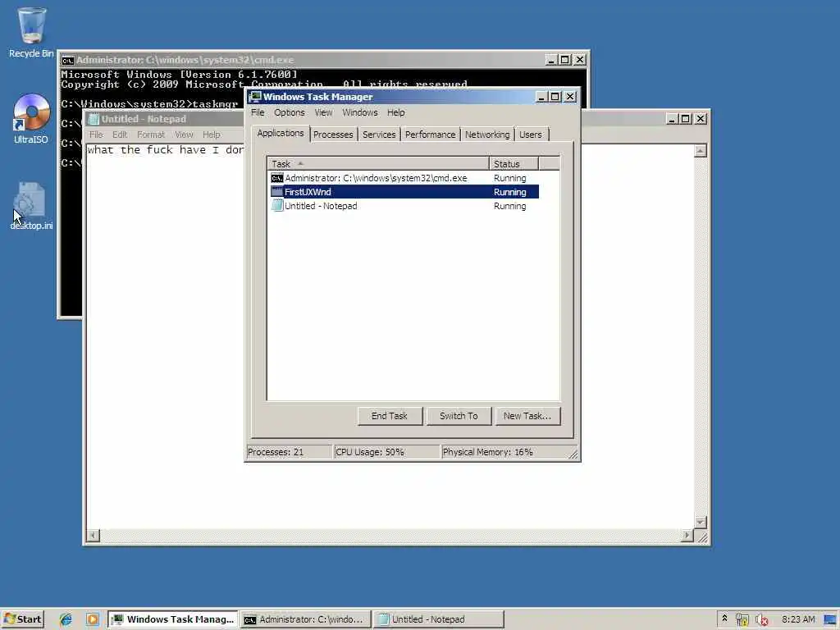Screen dimensions: 840x630
Task: Click Notepad's vertical scrollbar up arrow
Action: (701, 151)
